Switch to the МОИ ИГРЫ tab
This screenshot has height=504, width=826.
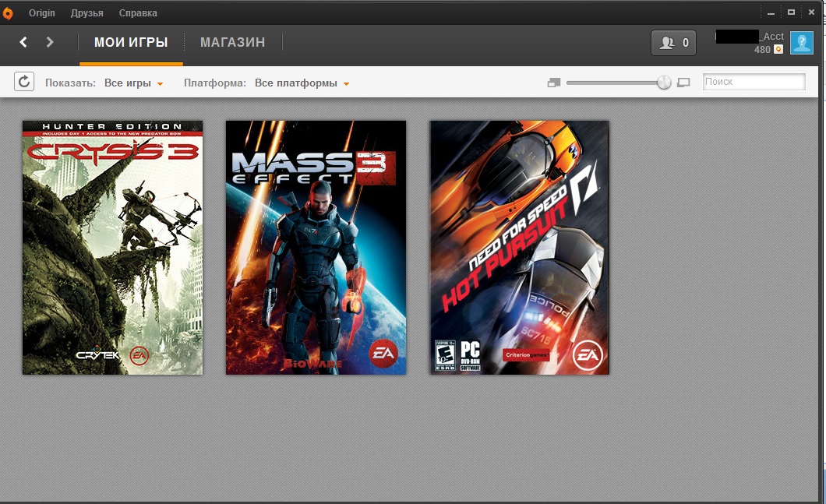point(131,42)
